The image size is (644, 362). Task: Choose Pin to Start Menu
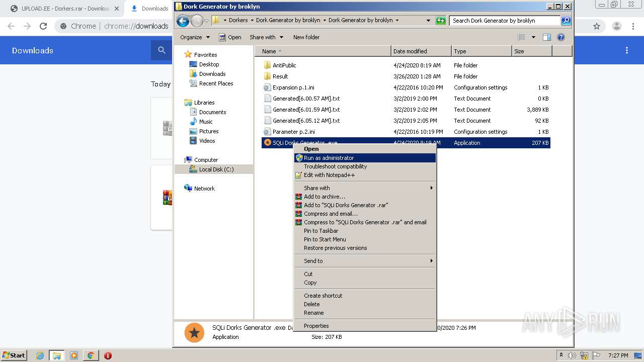[365, 239]
